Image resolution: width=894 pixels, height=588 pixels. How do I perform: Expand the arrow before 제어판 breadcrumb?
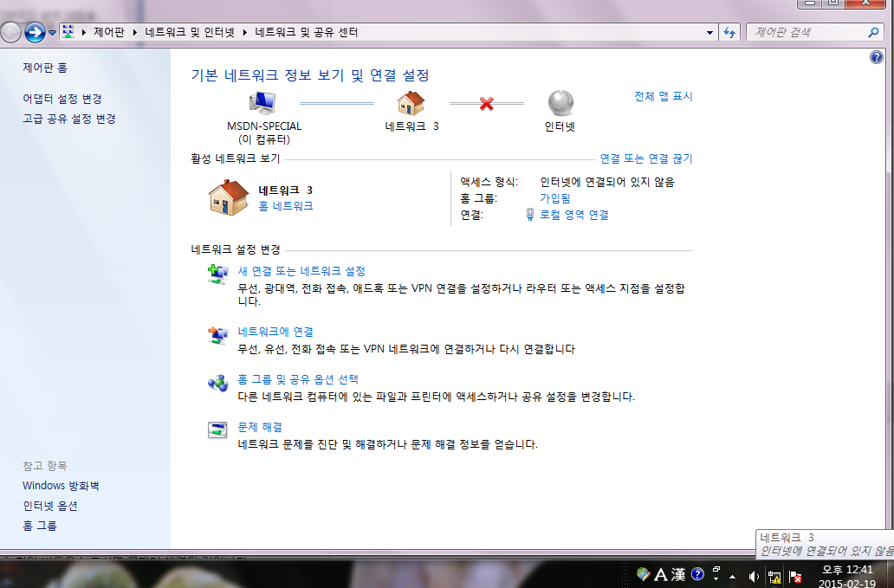click(x=84, y=33)
